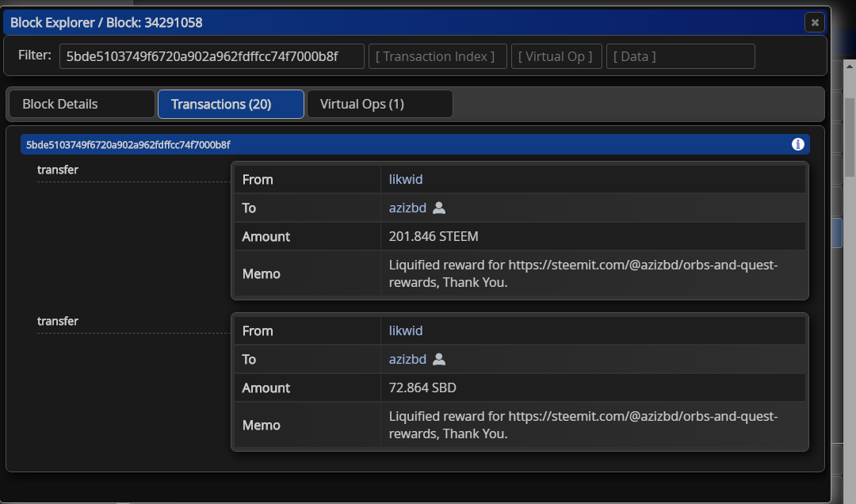Open likwid account in the second transfer
Image resolution: width=856 pixels, height=504 pixels.
pos(406,330)
